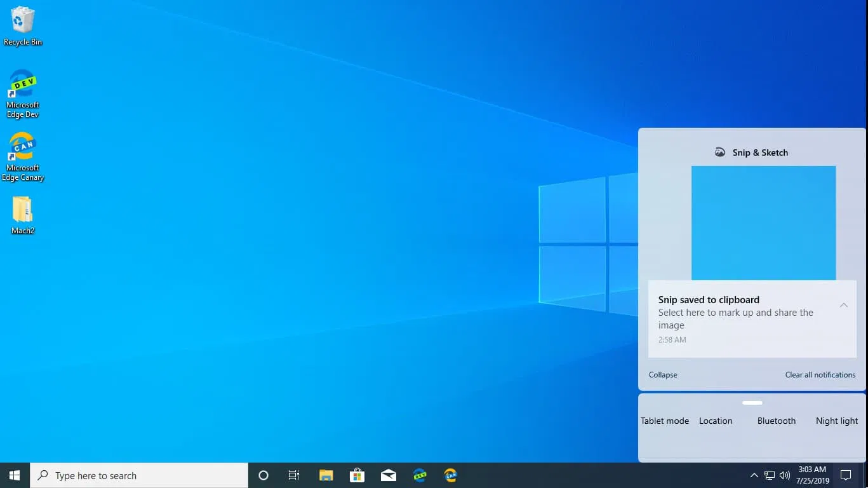Select the snip thumbnail in the notification
The image size is (868, 488).
(x=764, y=223)
